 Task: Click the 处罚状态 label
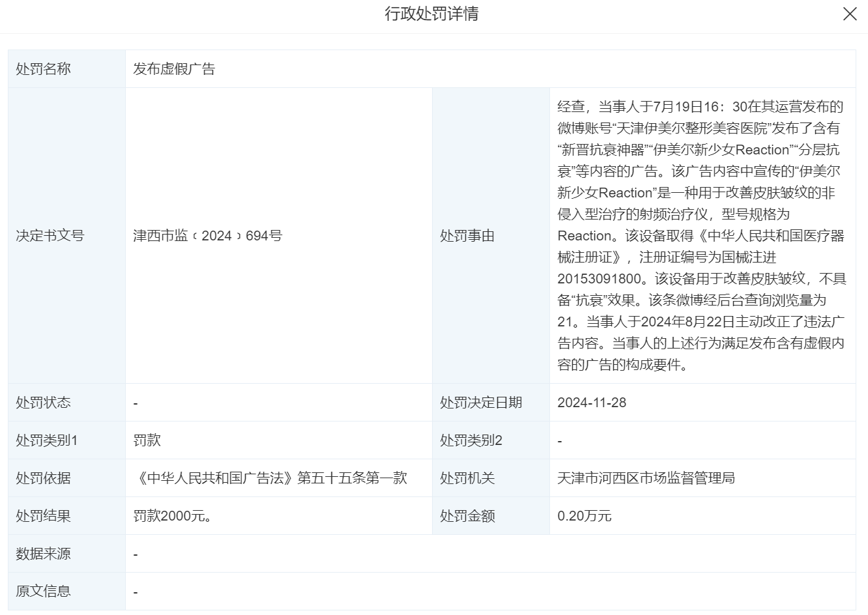click(43, 403)
